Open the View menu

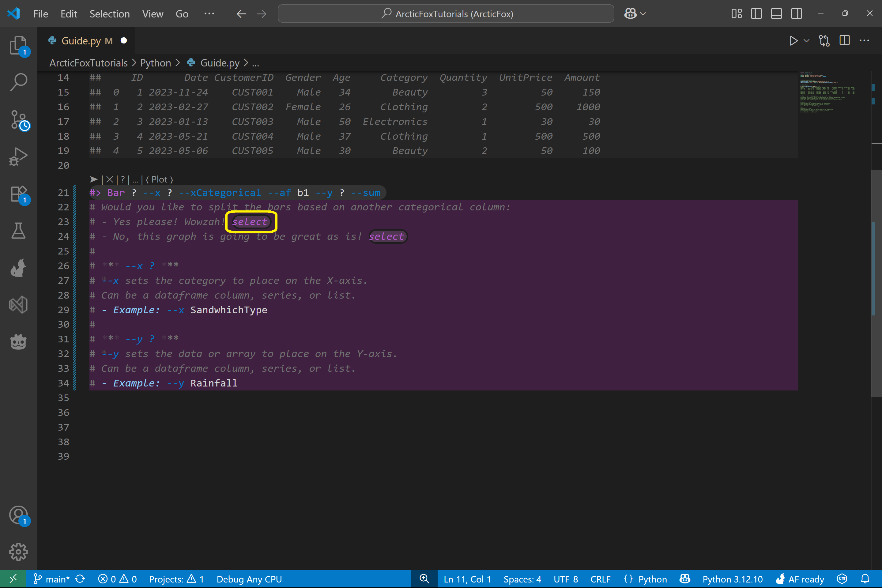click(x=153, y=14)
